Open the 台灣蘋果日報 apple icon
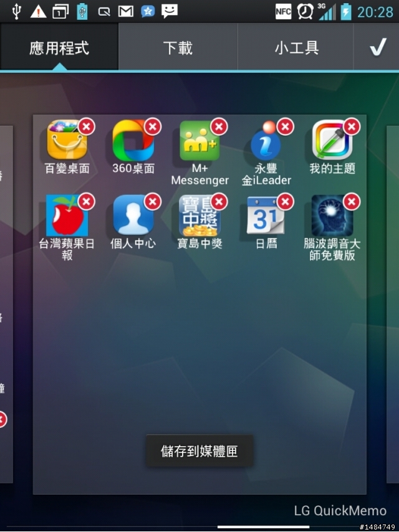The width and height of the screenshot is (399, 532). (x=67, y=216)
